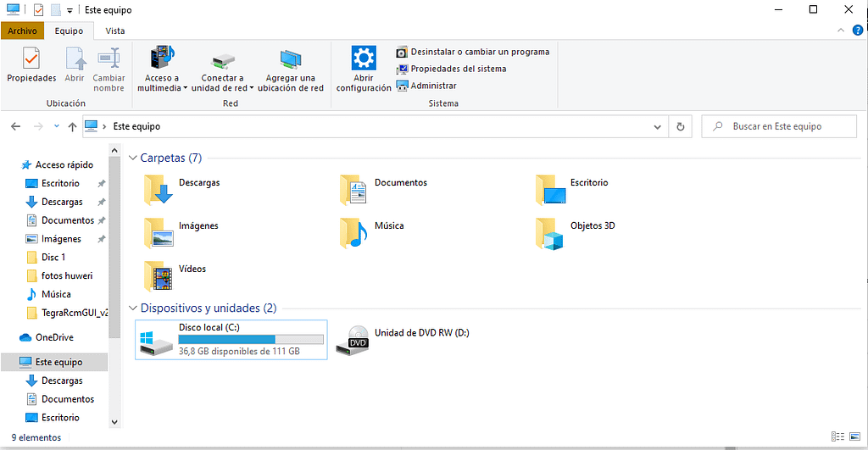Select Unidad de DVD RW (D:)

pos(403,340)
